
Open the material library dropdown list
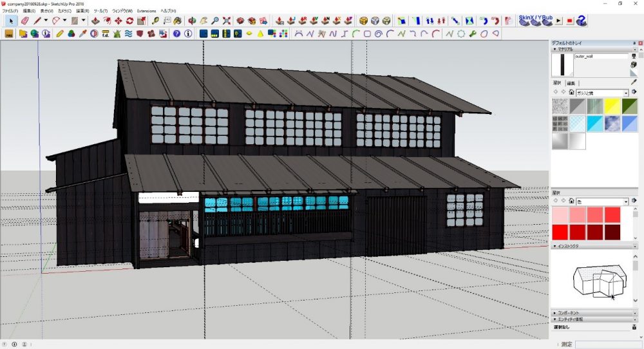[626, 93]
